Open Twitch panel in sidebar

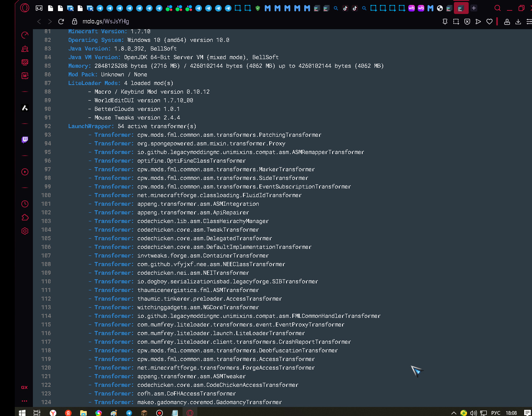coord(25,140)
